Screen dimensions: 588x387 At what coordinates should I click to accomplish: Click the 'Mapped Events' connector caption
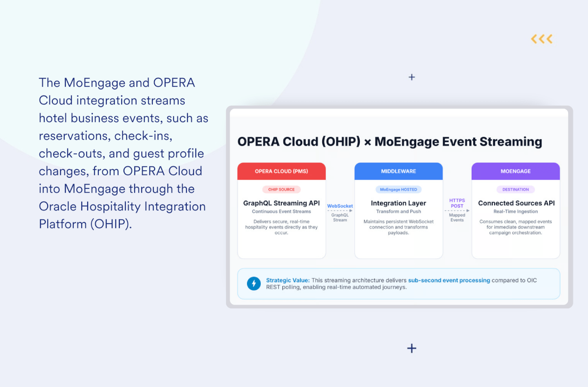457,217
